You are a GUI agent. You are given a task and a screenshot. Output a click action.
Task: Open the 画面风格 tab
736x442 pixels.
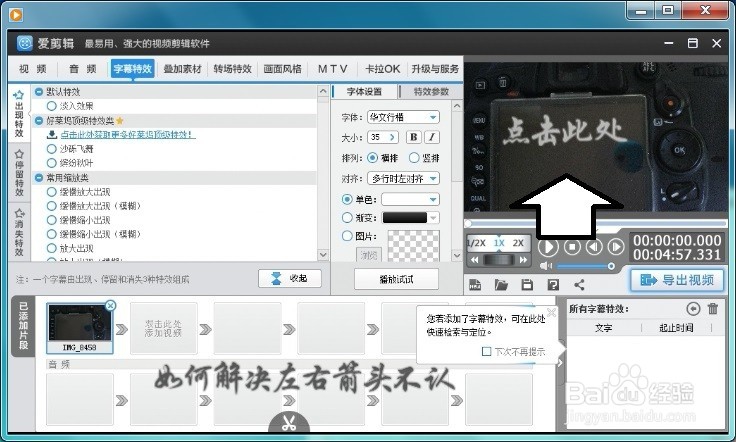(282, 69)
